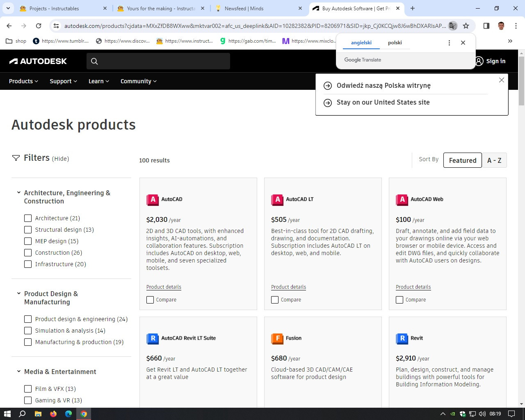Check Manufacturing & production (19) filter
This screenshot has height=420, width=525.
point(28,342)
